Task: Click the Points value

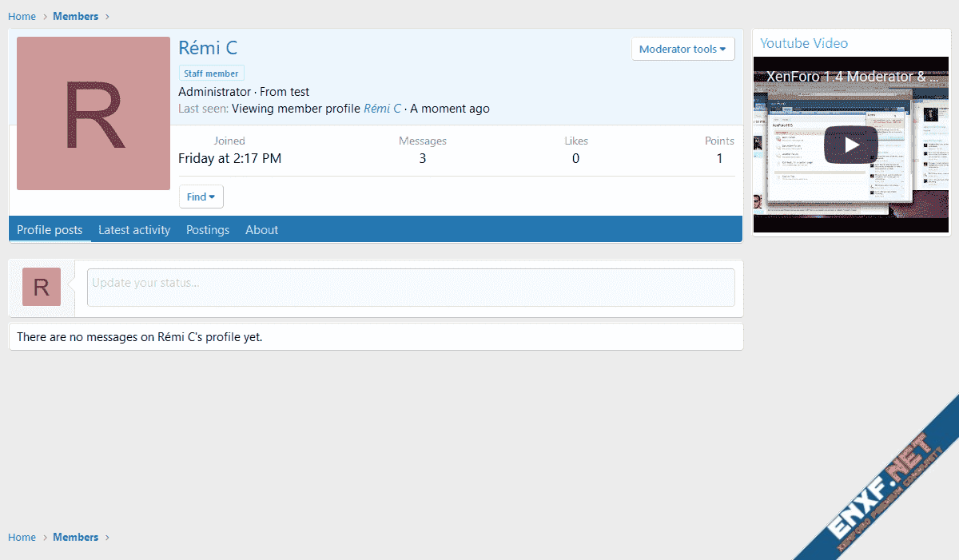Action: coord(719,158)
